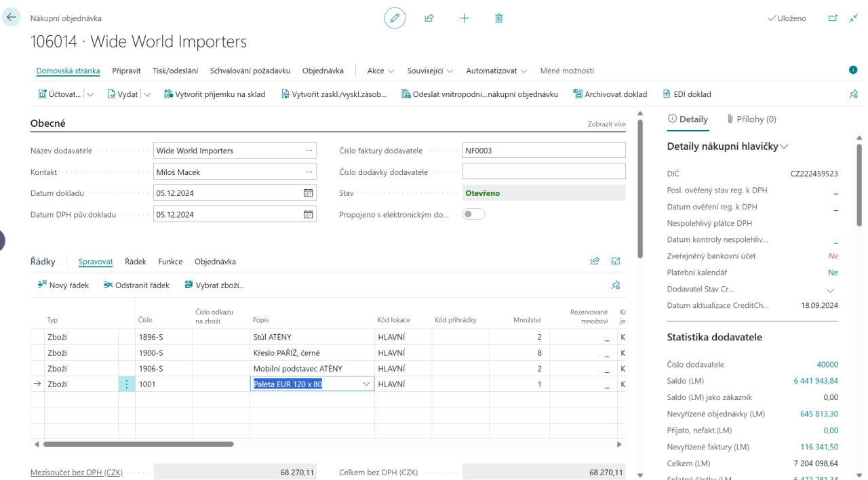This screenshot has width=868, height=480.
Task: Click the pencil edit icon at top
Action: click(x=395, y=18)
